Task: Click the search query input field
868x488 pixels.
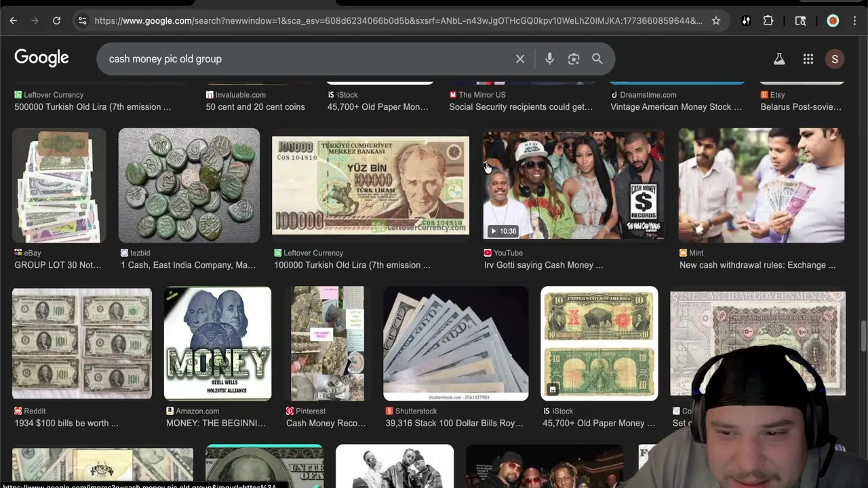Action: point(305,59)
